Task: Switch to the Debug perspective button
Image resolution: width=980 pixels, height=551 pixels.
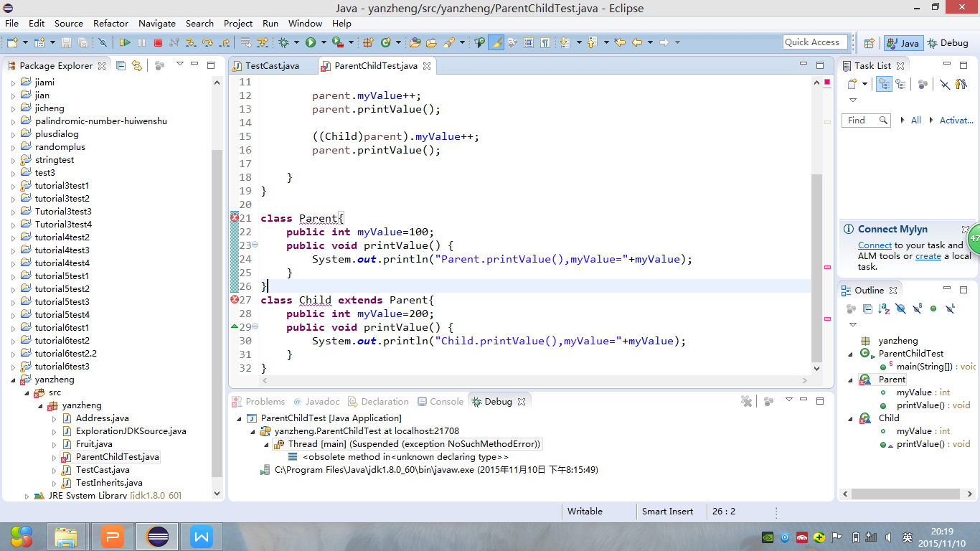Action: [x=948, y=43]
